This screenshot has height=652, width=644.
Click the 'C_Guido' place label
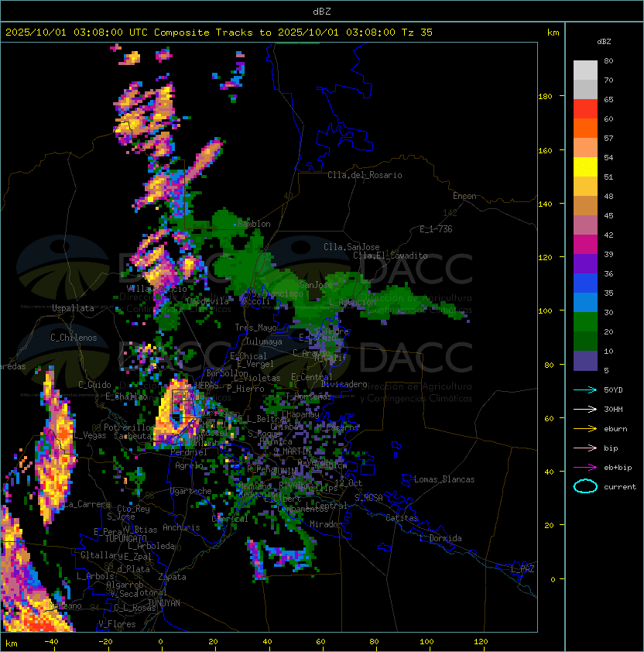(x=94, y=385)
